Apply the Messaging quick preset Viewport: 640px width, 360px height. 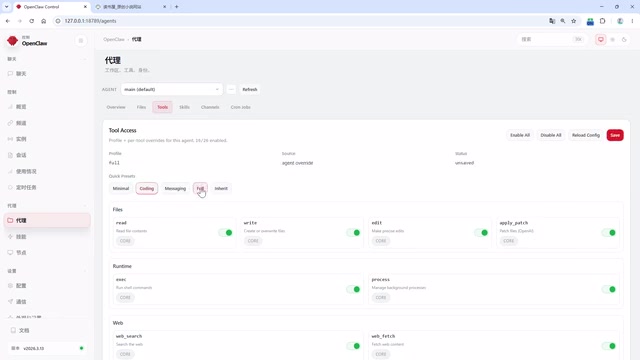point(175,189)
